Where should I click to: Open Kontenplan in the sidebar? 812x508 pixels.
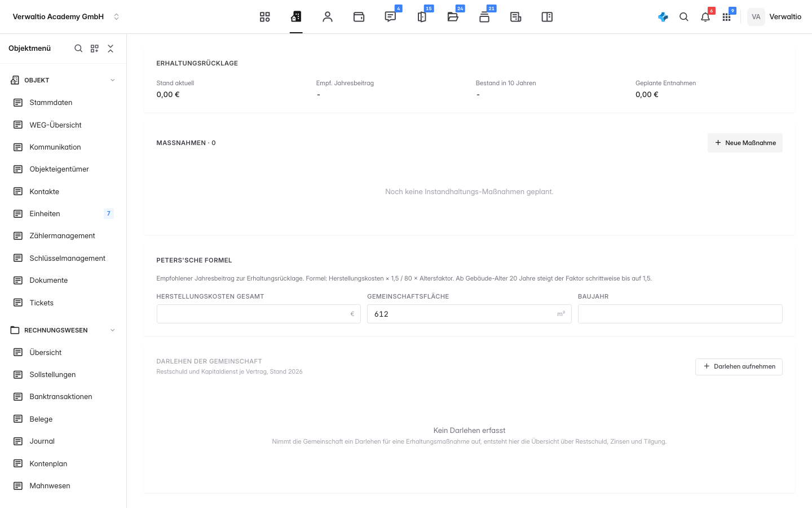pos(63,463)
